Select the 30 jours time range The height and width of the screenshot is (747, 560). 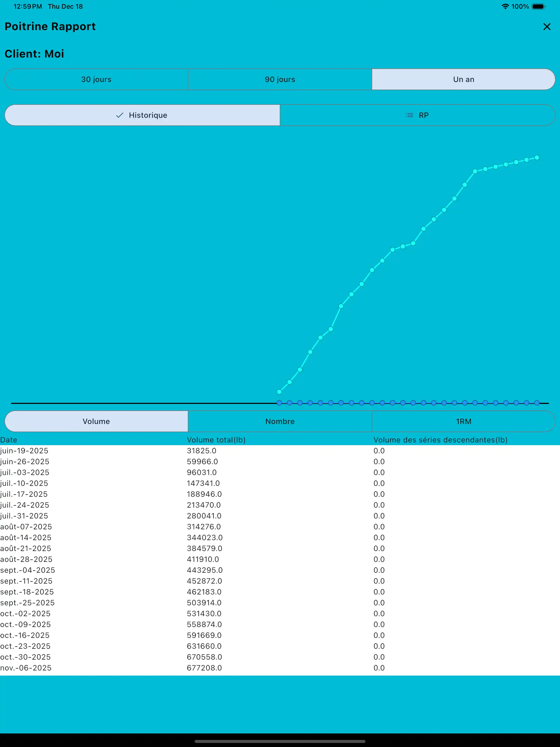coord(96,79)
